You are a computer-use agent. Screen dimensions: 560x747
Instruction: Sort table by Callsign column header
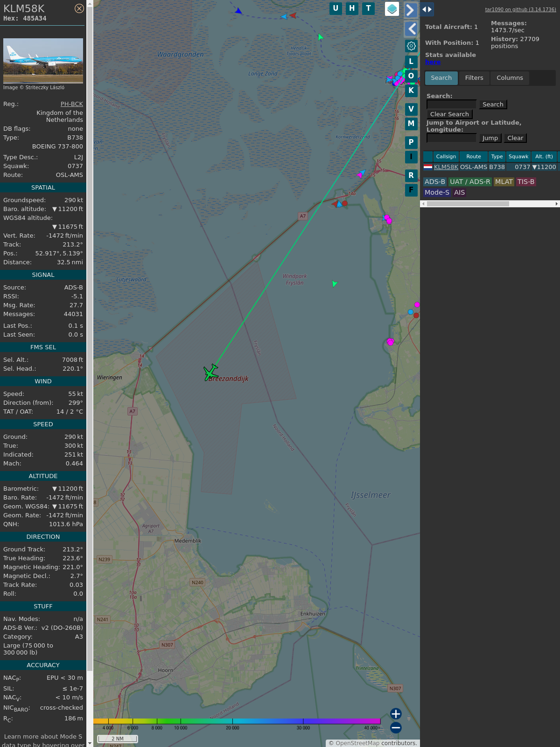[446, 157]
